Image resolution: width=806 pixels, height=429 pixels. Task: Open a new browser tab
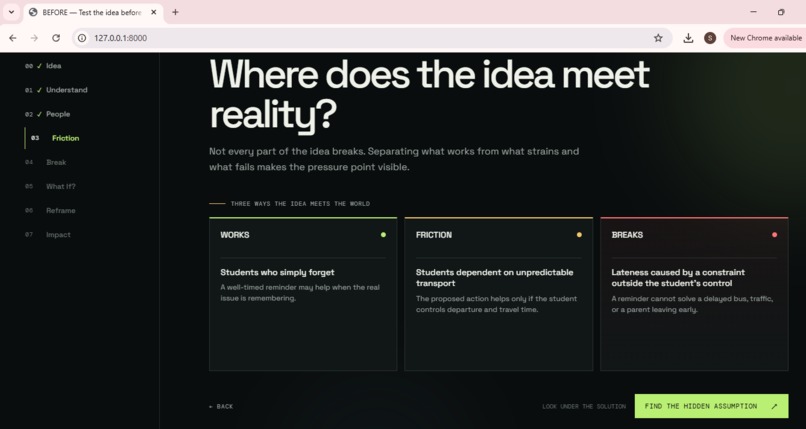175,12
